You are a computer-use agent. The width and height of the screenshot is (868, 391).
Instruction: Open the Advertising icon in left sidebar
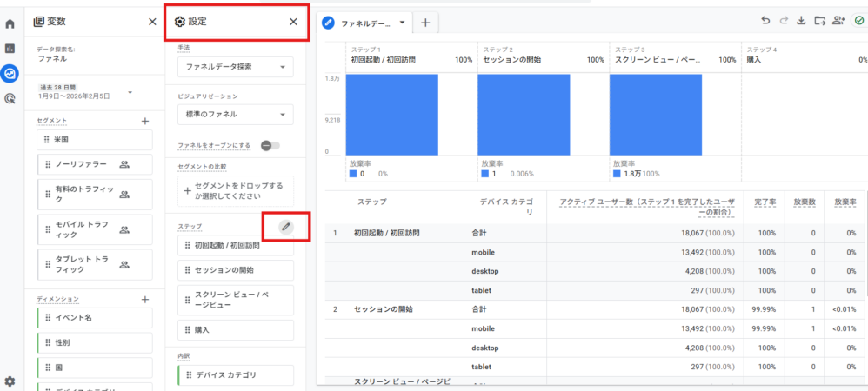tap(10, 99)
